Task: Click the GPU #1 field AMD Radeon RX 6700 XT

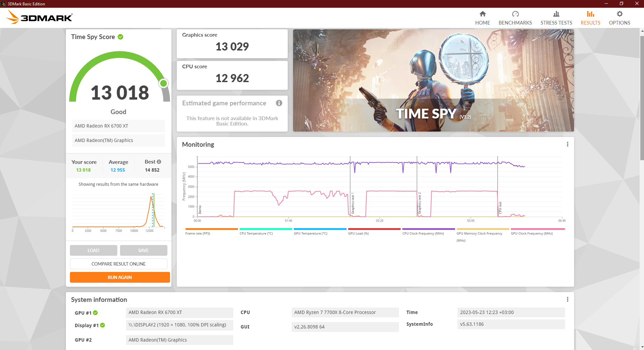Action: point(179,313)
